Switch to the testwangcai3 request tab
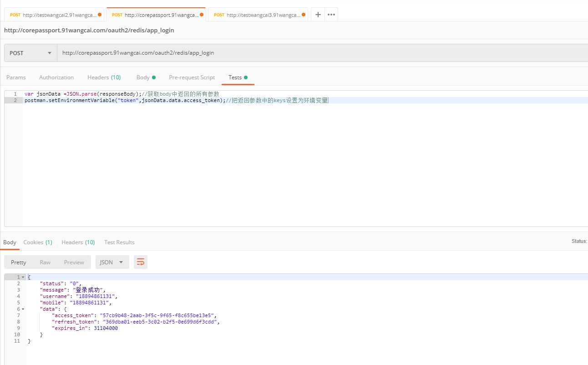 click(x=258, y=15)
